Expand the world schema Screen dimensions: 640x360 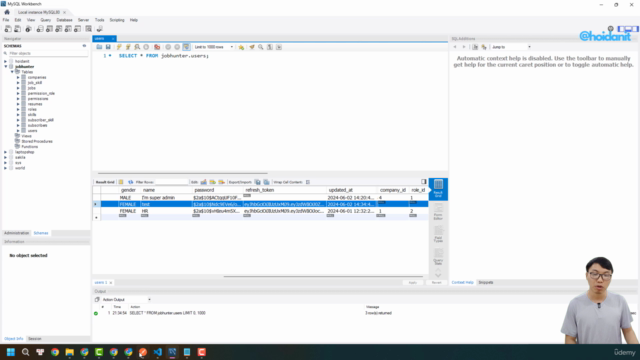[x=6, y=168]
